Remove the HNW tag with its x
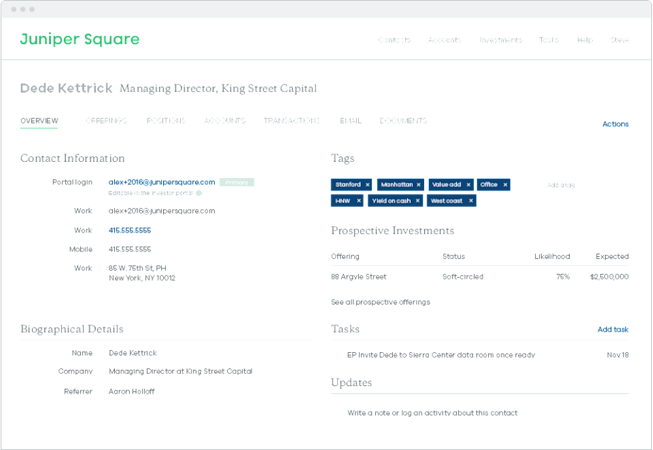This screenshot has height=450, width=653. [359, 201]
